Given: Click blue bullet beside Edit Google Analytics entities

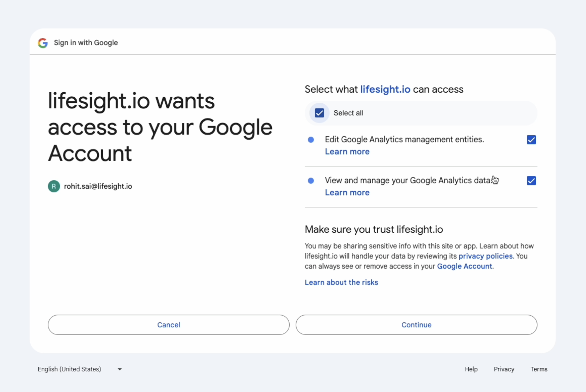Looking at the screenshot, I should 311,140.
